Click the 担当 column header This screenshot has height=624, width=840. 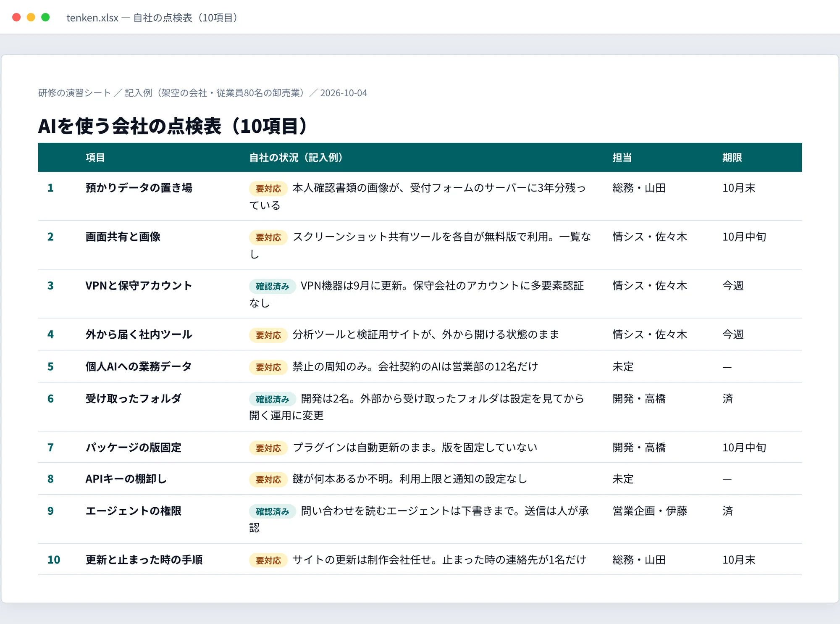(622, 158)
